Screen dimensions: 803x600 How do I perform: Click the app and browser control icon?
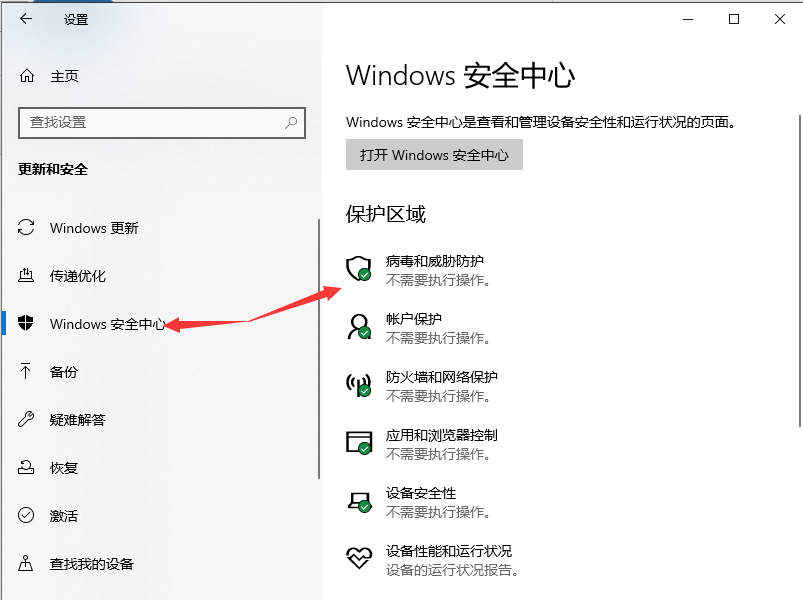pos(358,443)
